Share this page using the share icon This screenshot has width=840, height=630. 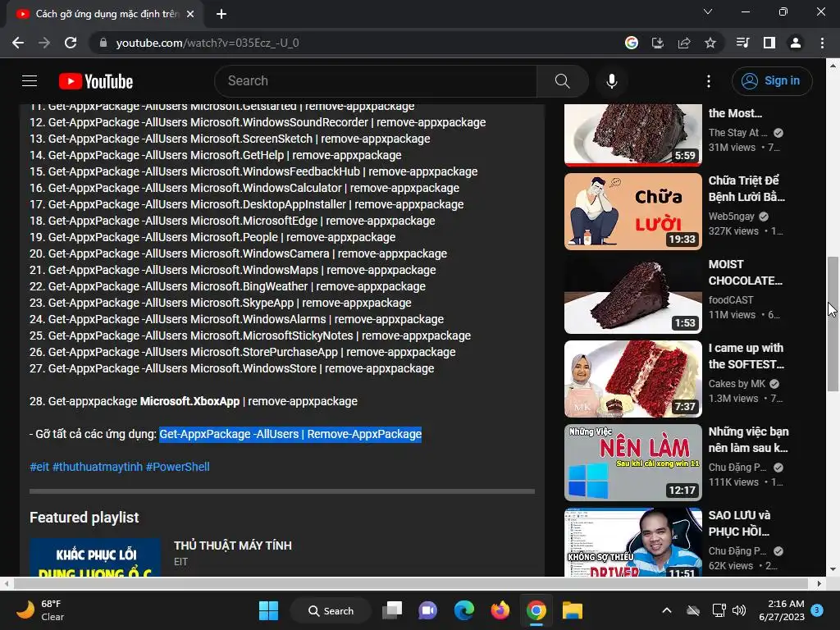click(684, 43)
